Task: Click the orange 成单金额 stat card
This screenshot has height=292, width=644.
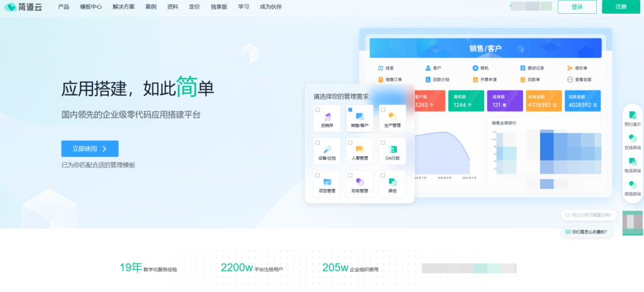Action: click(x=540, y=101)
